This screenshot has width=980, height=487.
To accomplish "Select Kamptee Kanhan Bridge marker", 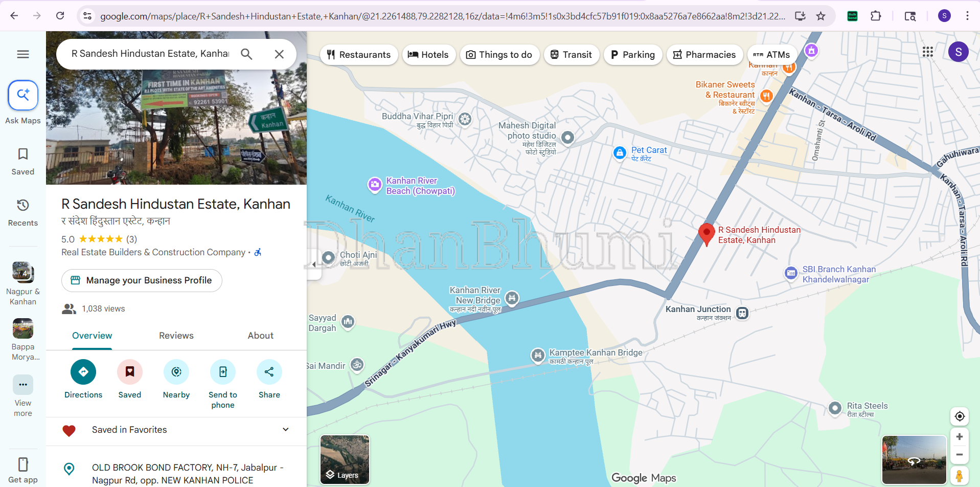I will coord(538,355).
